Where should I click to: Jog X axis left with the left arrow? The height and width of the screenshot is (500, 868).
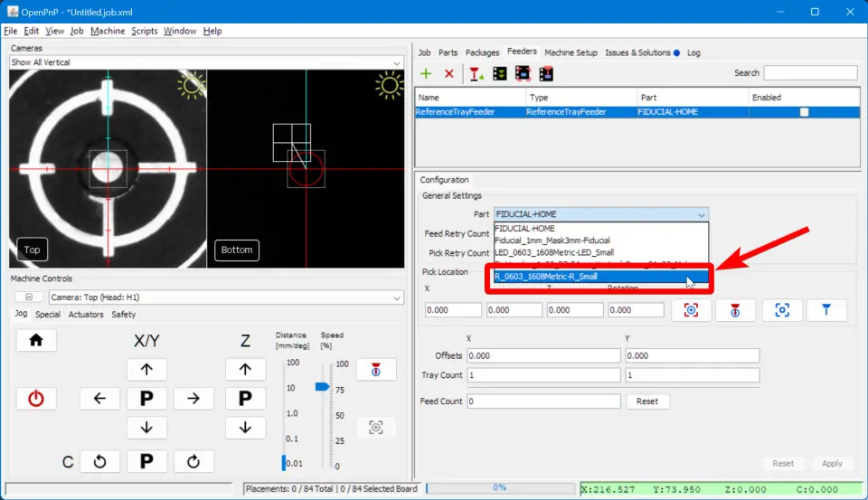[99, 399]
